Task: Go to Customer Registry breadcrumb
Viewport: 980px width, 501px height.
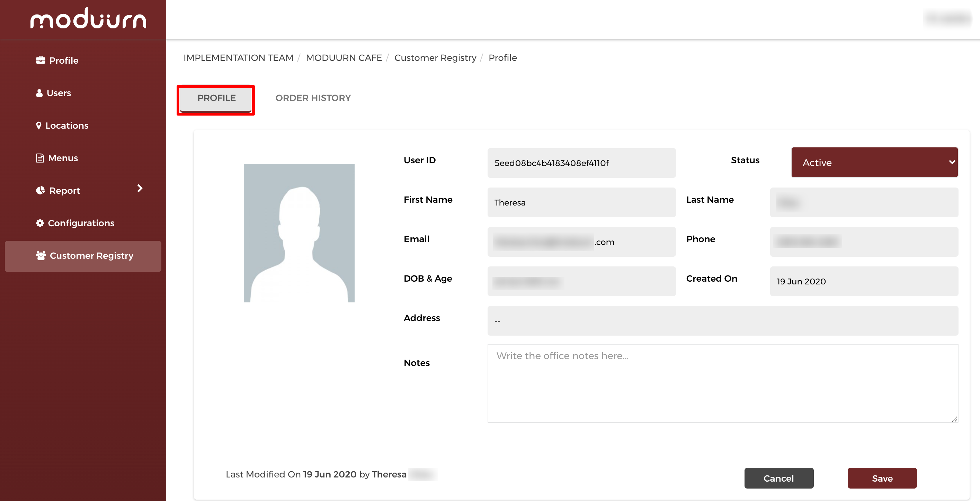Action: coord(435,58)
